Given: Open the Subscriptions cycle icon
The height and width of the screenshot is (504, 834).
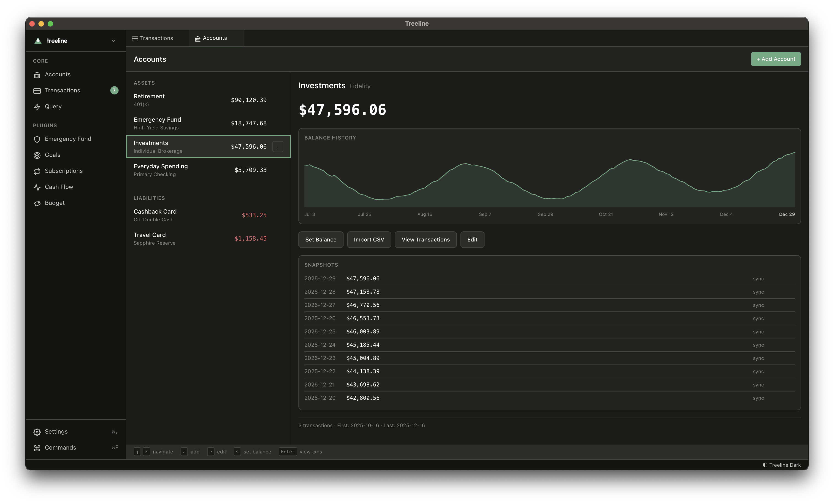Looking at the screenshot, I should (37, 171).
